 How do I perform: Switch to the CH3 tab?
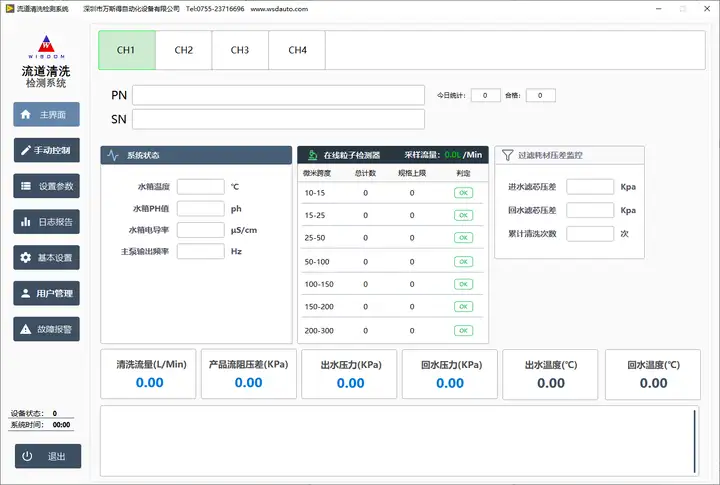[x=240, y=50]
